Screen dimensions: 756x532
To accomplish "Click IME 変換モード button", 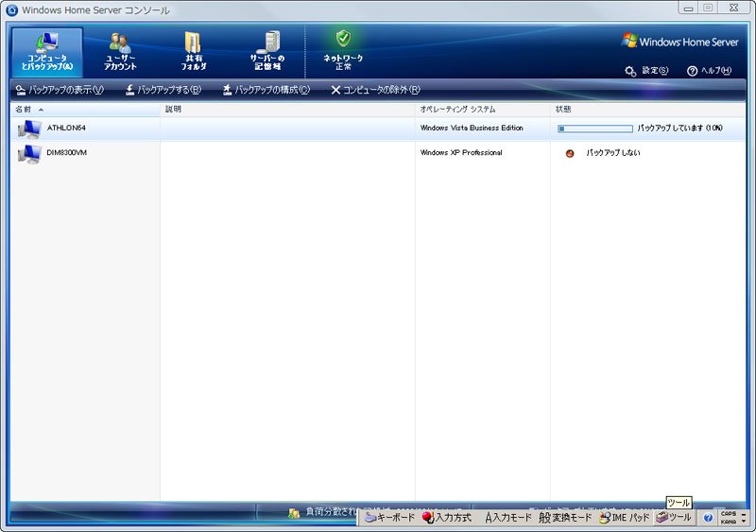I will click(565, 518).
